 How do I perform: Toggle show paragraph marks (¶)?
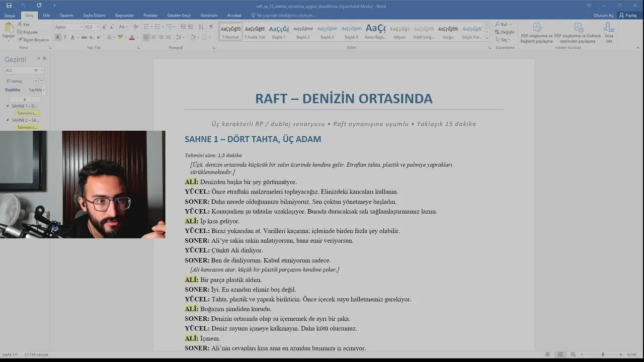tap(211, 27)
